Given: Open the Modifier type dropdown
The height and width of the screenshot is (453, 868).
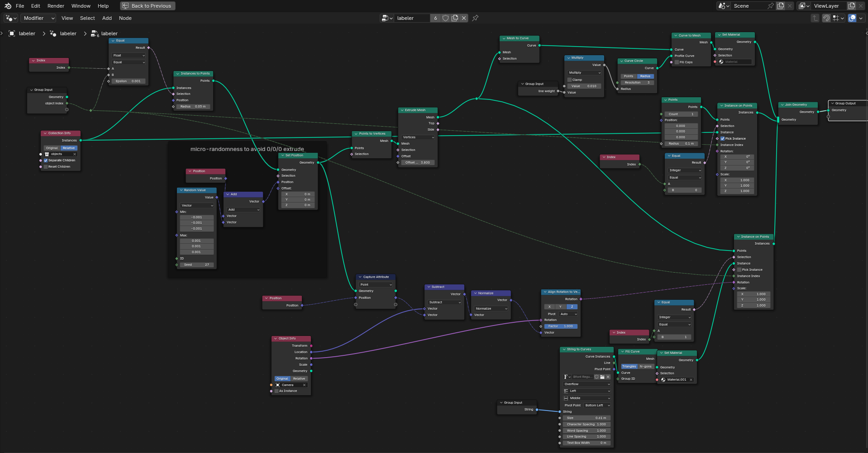Looking at the screenshot, I should (x=38, y=18).
